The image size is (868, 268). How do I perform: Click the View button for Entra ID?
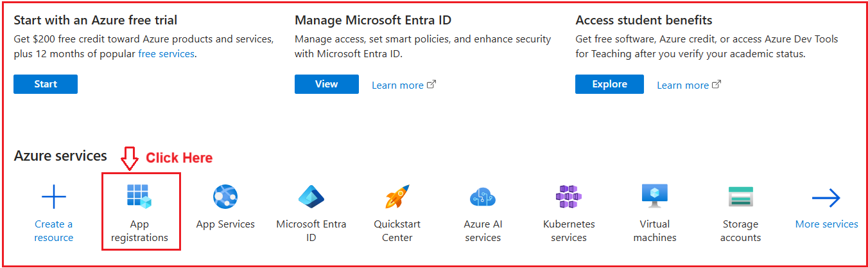(327, 84)
